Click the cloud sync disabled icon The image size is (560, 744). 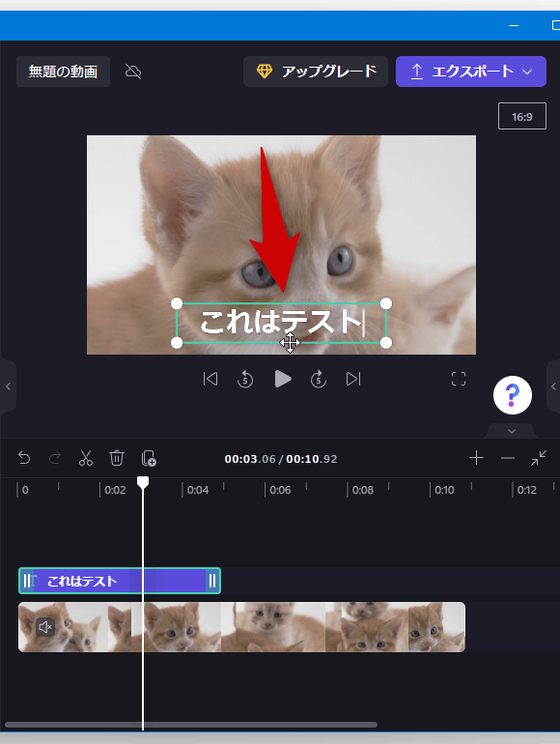pyautogui.click(x=133, y=72)
